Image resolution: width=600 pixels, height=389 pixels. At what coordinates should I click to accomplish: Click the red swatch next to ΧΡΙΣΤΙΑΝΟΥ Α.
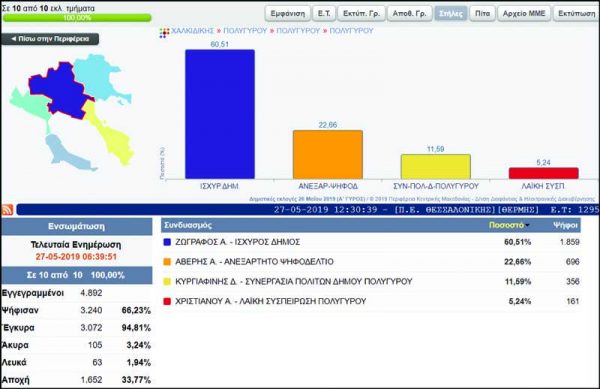(167, 301)
